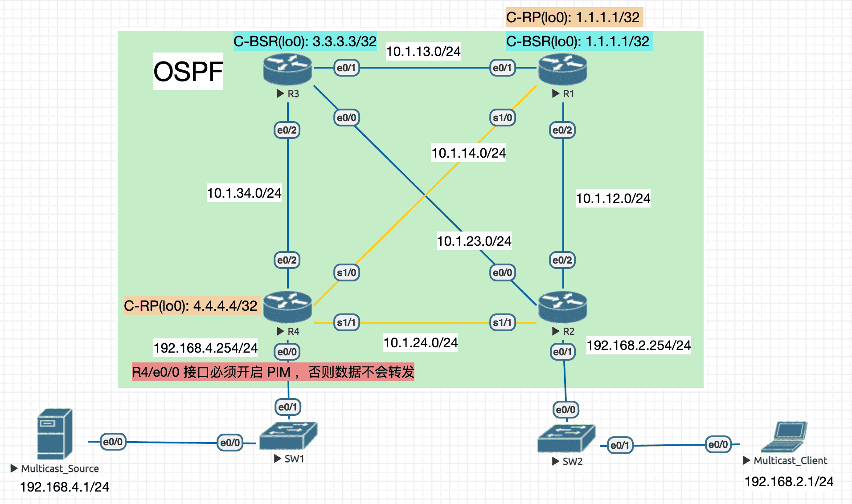The height and width of the screenshot is (504, 852).
Task: Click the R1 name label
Action: [x=569, y=93]
